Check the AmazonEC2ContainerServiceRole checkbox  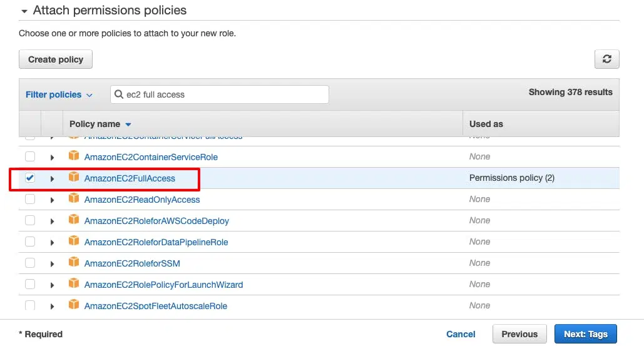[x=30, y=156]
